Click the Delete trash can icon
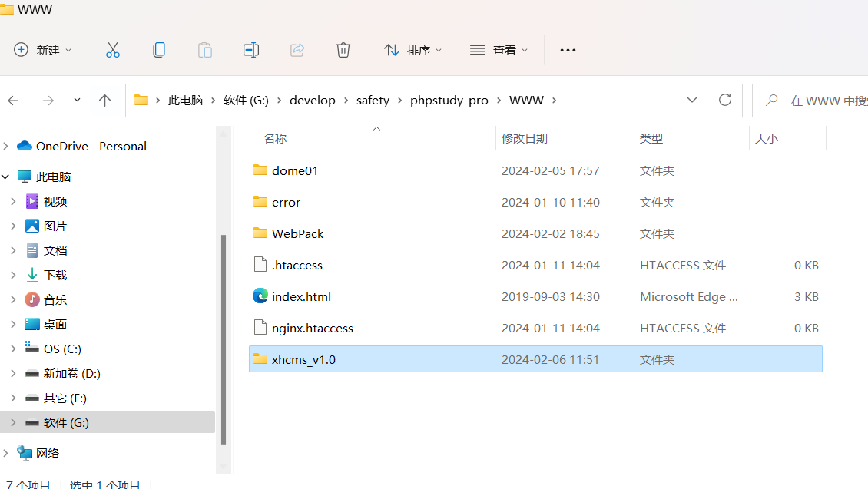Screen dimensions: 868x489 [343, 51]
